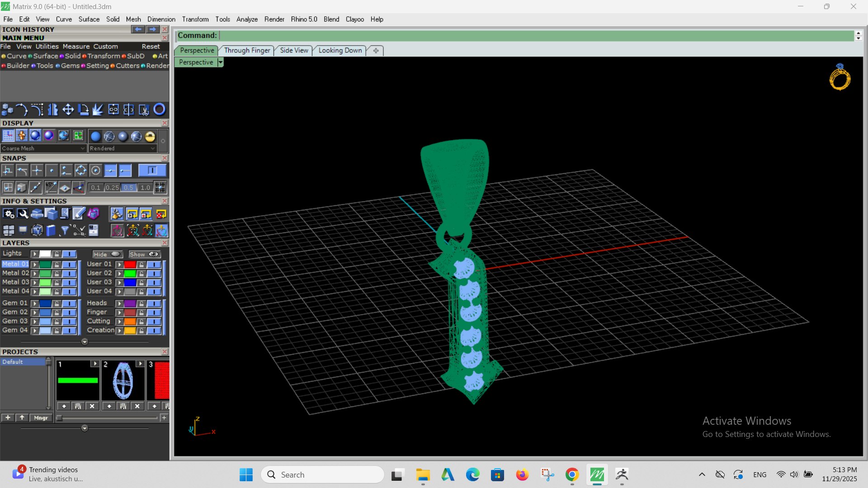Screen dimensions: 868x488
Task: Toggle visibility switch for Creation layer
Action: 154,330
